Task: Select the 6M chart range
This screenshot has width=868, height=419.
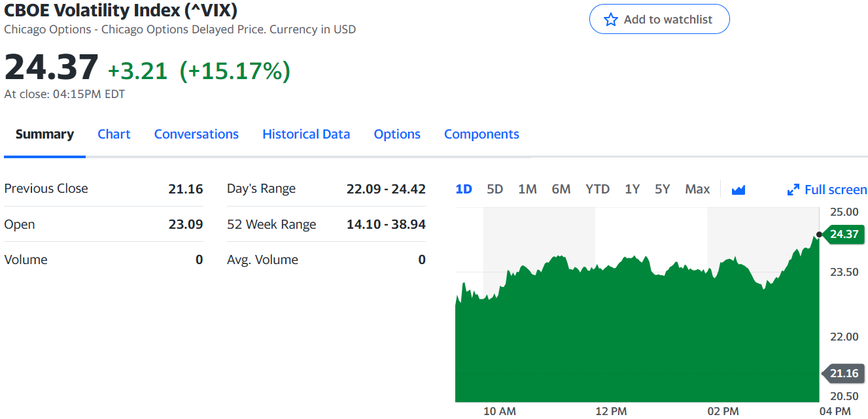Action: tap(561, 189)
